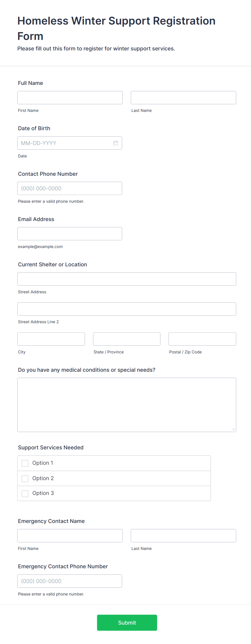This screenshot has width=251, height=644.
Task: Click the Emergency Contact First Name field
Action: (x=70, y=536)
